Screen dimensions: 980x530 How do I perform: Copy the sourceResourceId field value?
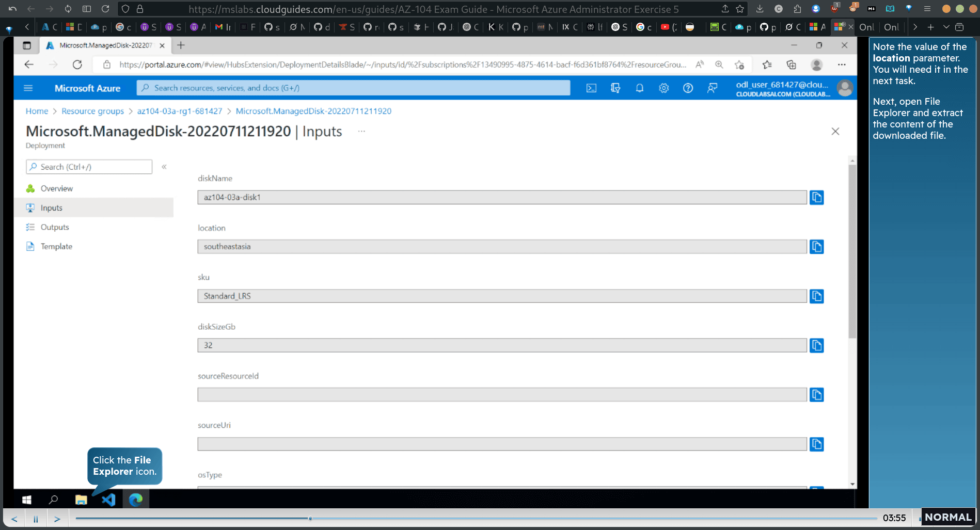(816, 395)
